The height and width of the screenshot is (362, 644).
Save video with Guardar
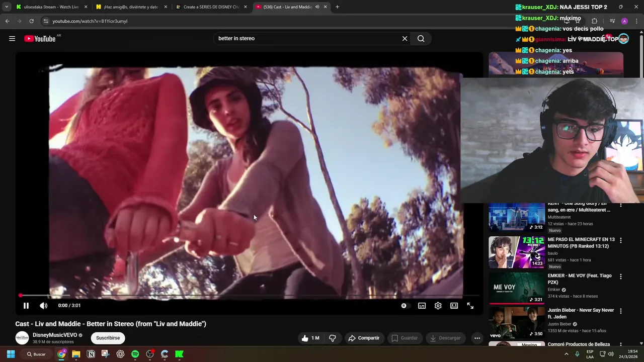[405, 338]
